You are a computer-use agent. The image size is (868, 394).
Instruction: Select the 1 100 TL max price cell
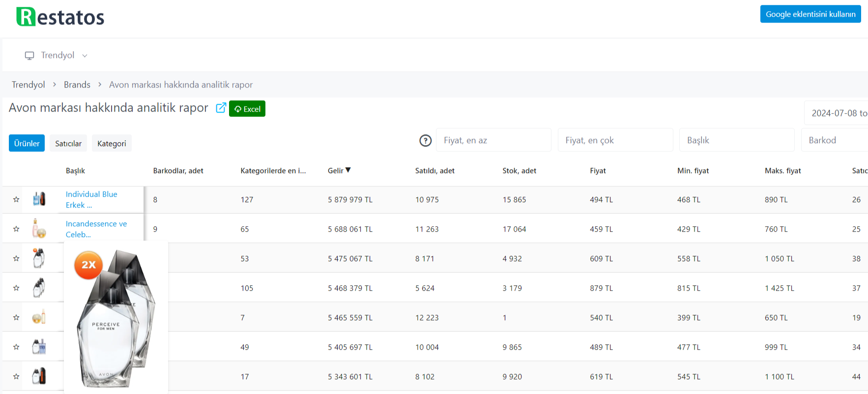[x=779, y=377]
